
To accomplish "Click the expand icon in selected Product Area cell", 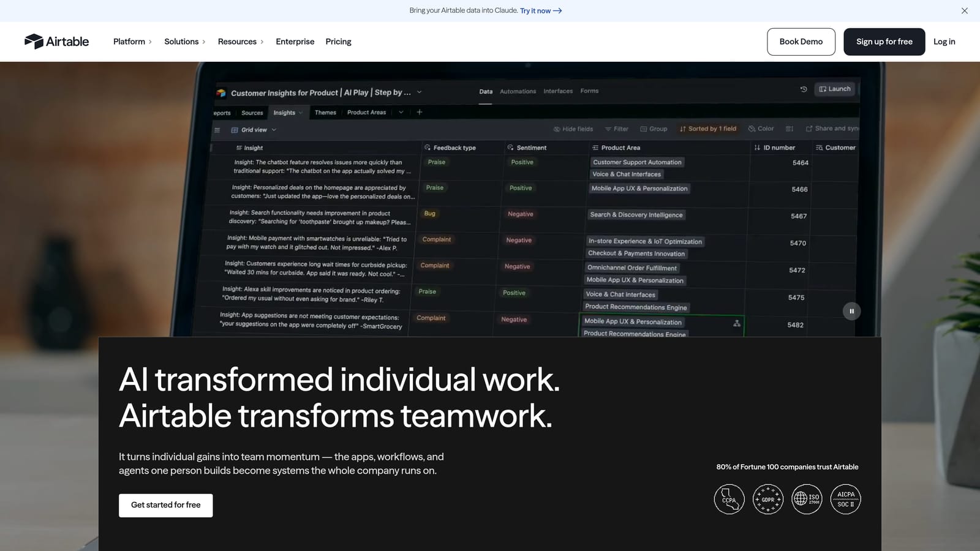I will (x=737, y=323).
